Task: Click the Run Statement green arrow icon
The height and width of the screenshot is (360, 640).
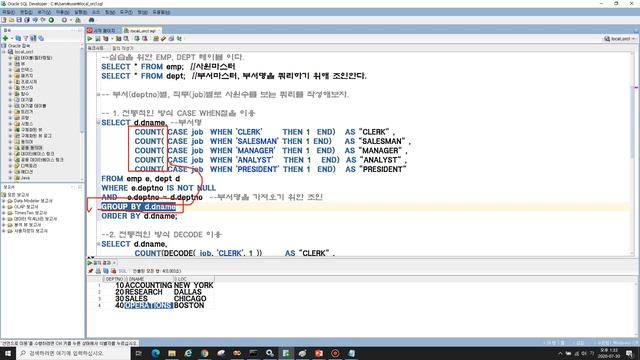Action: [90, 38]
